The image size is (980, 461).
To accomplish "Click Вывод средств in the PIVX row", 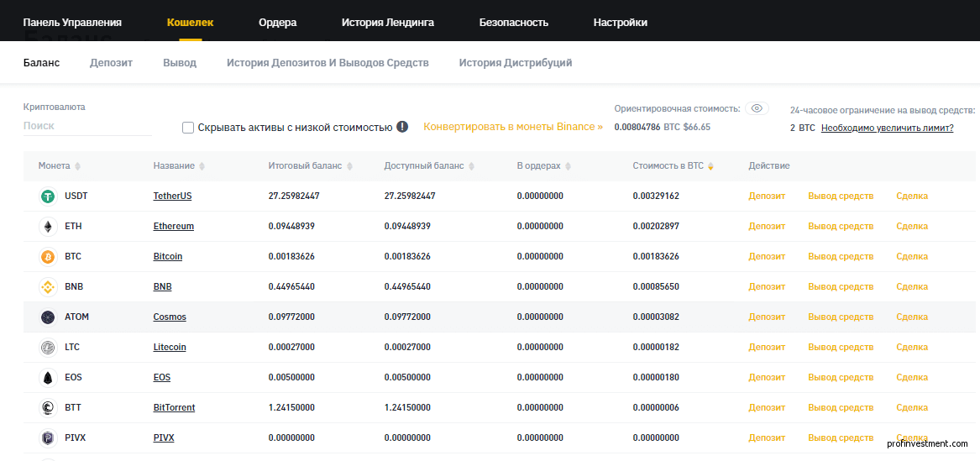I will tap(841, 437).
